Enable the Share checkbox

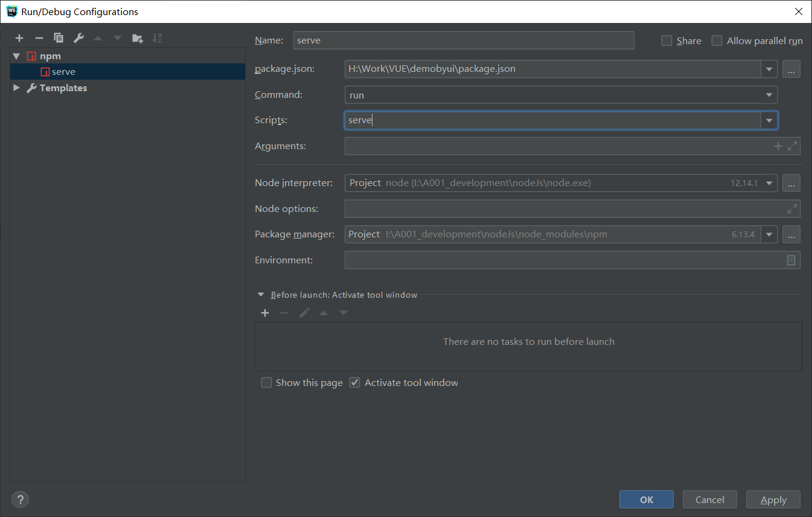point(667,40)
